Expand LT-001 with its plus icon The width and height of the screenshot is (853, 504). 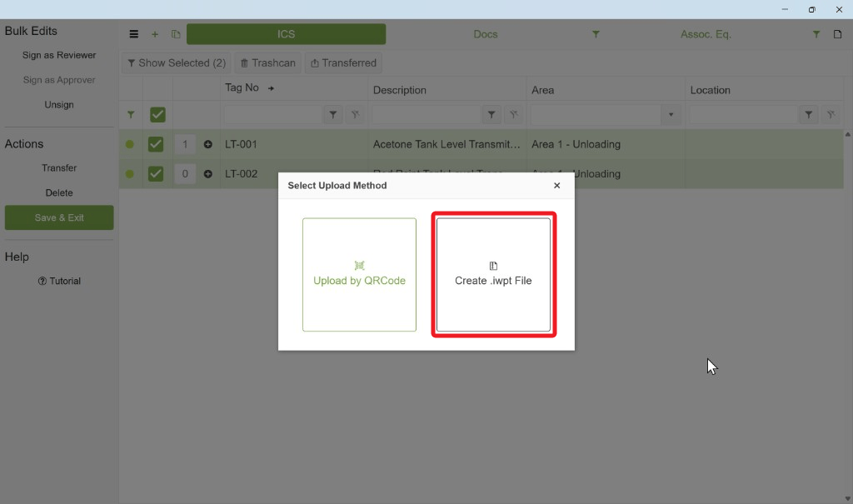[207, 144]
